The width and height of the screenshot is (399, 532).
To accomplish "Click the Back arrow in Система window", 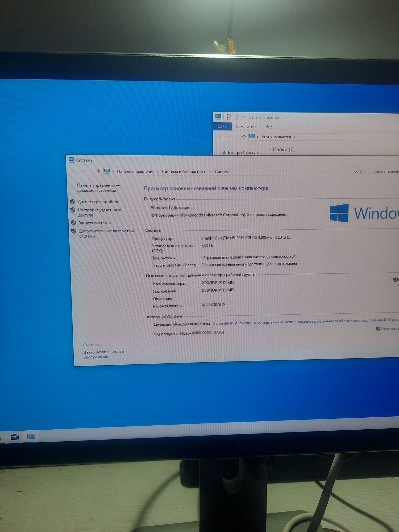I will click(73, 172).
